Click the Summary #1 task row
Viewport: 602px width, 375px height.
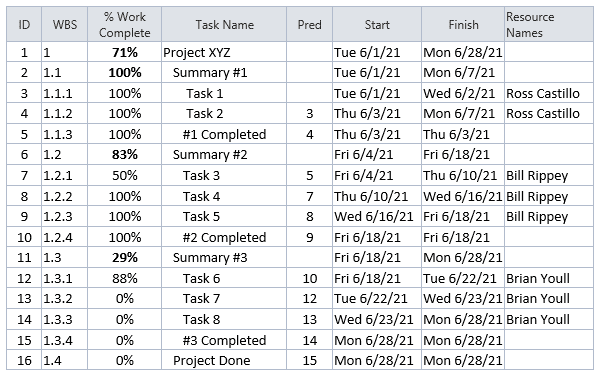tap(300, 72)
